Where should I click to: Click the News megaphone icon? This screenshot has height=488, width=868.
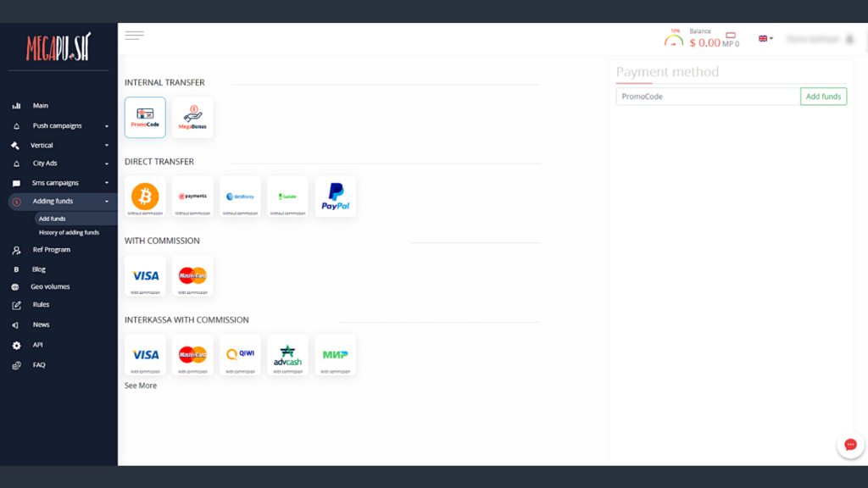click(x=15, y=325)
